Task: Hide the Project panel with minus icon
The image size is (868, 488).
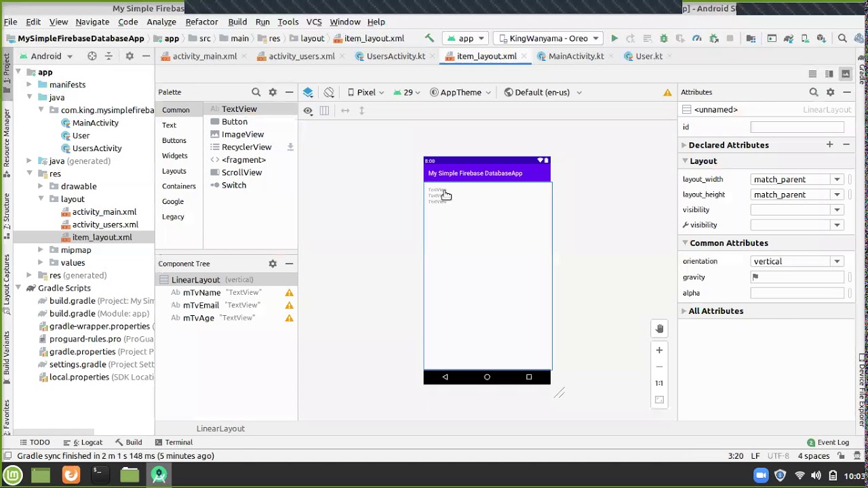Action: (x=146, y=56)
